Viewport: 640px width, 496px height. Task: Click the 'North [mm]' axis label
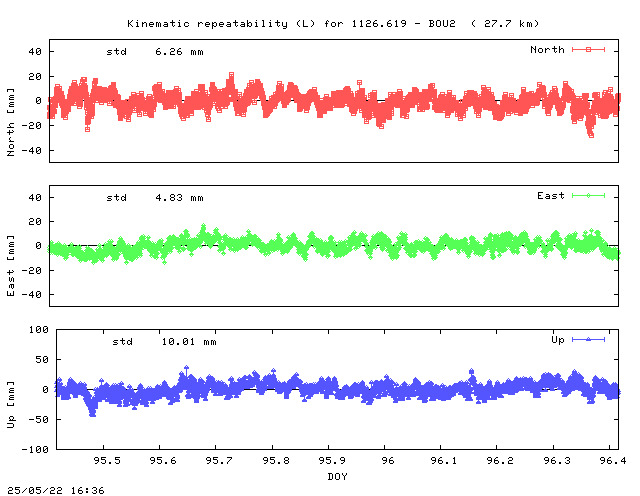pos(11,122)
